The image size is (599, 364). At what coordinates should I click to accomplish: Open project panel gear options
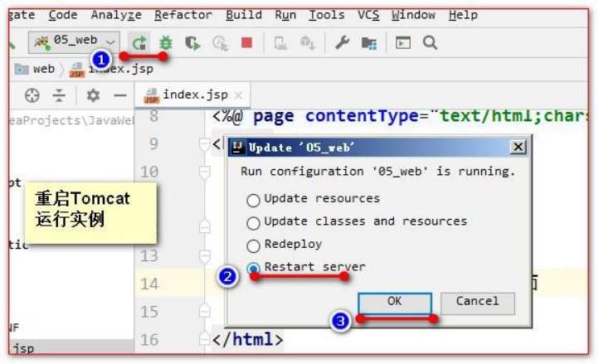coord(93,95)
